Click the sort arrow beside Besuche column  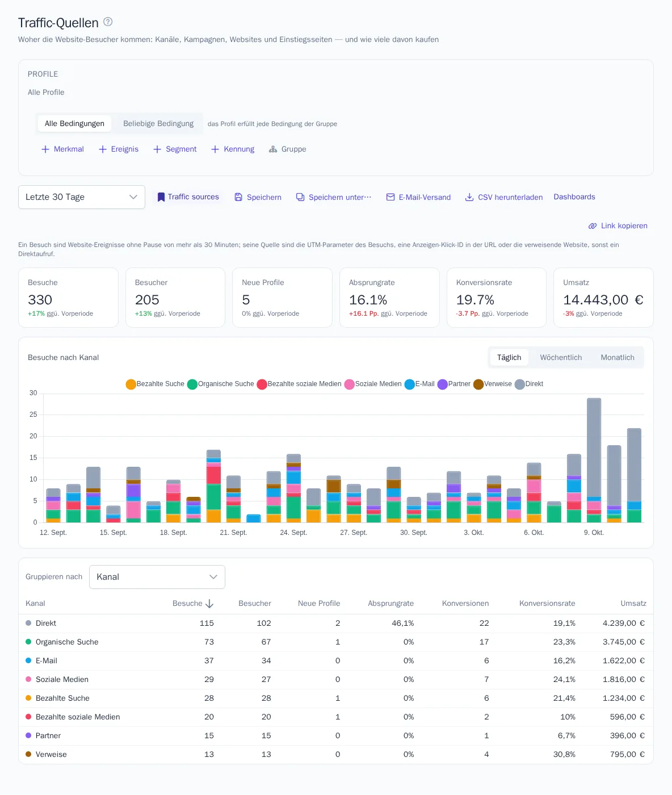pos(209,604)
